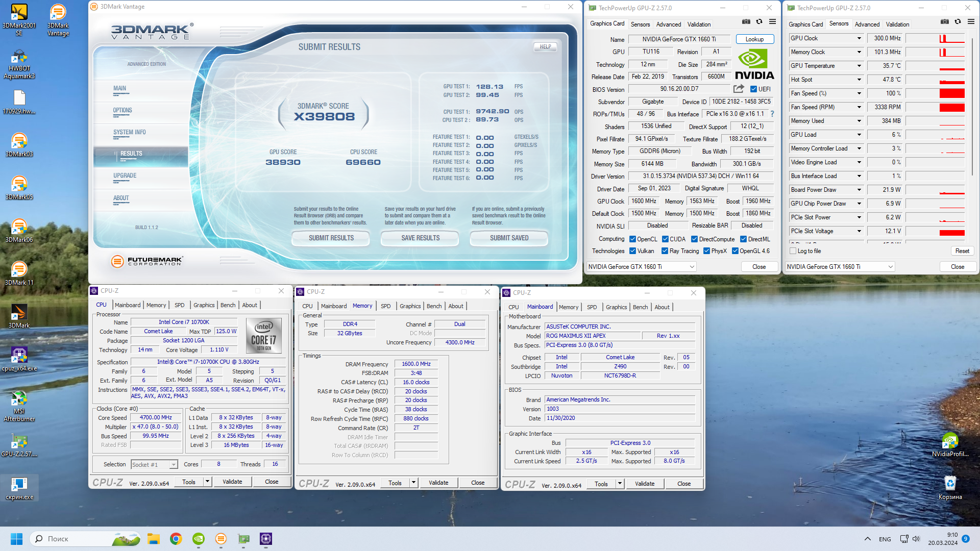The width and height of the screenshot is (980, 551).
Task: Expand GPU Clock sensor dropdown
Action: pyautogui.click(x=859, y=38)
